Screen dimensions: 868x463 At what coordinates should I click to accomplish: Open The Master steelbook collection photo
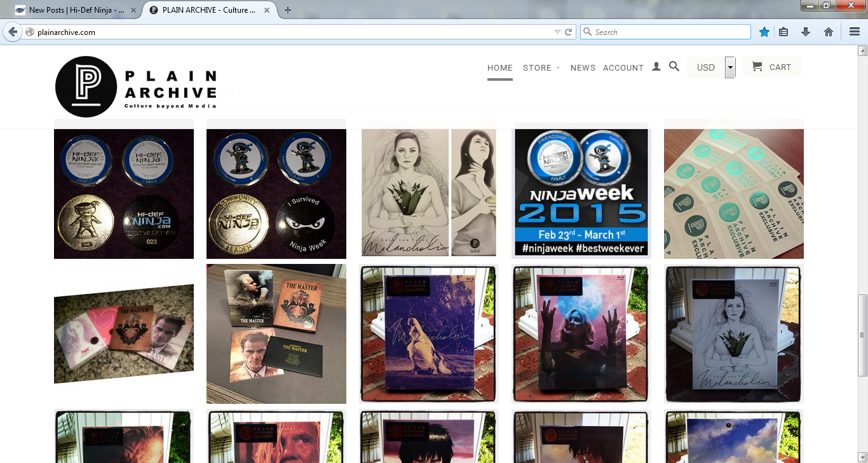pyautogui.click(x=276, y=334)
